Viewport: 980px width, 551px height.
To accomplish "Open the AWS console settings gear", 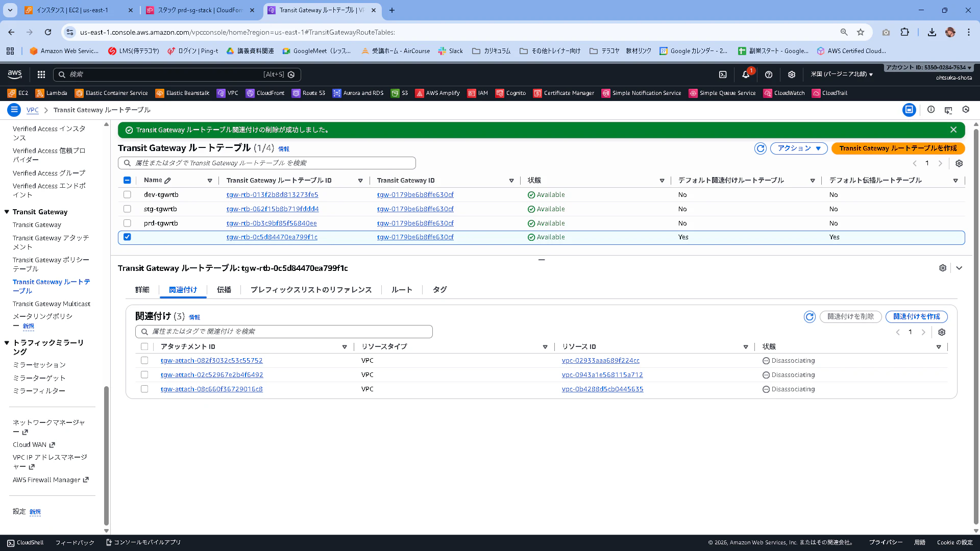I will (792, 74).
